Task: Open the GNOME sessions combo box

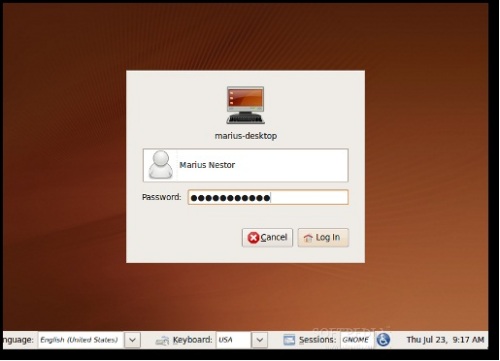Action: pyautogui.click(x=356, y=340)
